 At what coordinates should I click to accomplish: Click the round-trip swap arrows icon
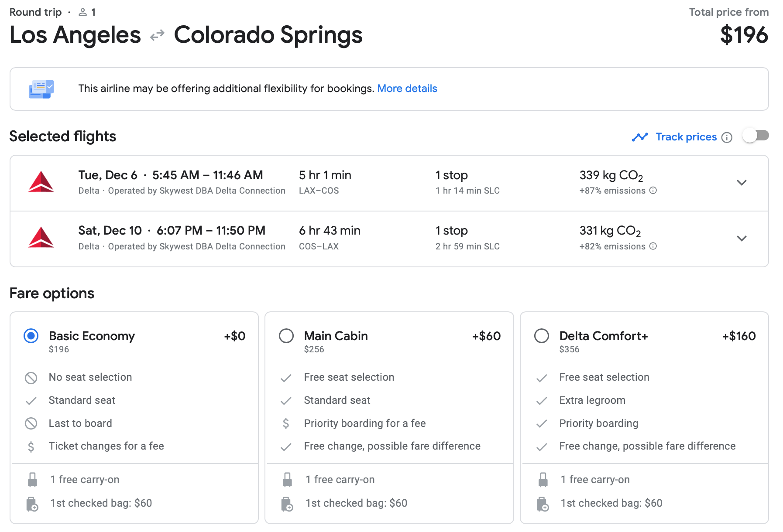157,35
